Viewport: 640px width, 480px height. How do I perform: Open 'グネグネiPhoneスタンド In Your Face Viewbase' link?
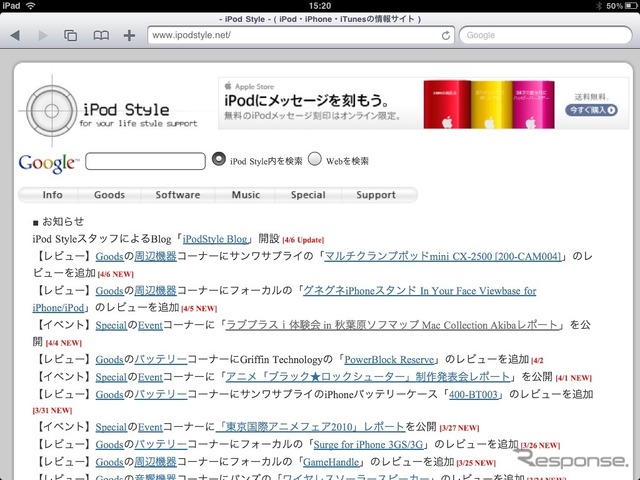coord(420,291)
